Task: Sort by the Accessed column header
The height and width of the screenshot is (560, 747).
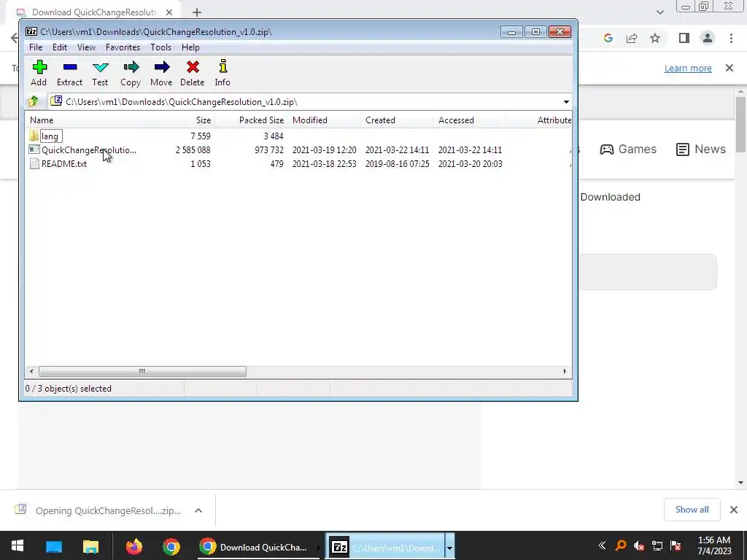Action: (x=471, y=120)
